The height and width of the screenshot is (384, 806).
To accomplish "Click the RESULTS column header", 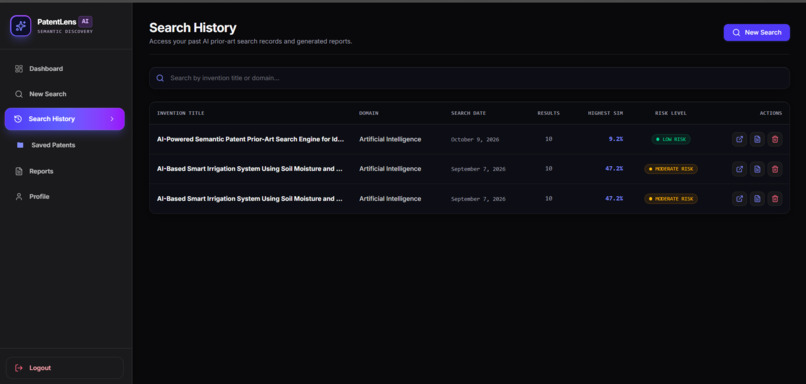I will click(x=548, y=113).
